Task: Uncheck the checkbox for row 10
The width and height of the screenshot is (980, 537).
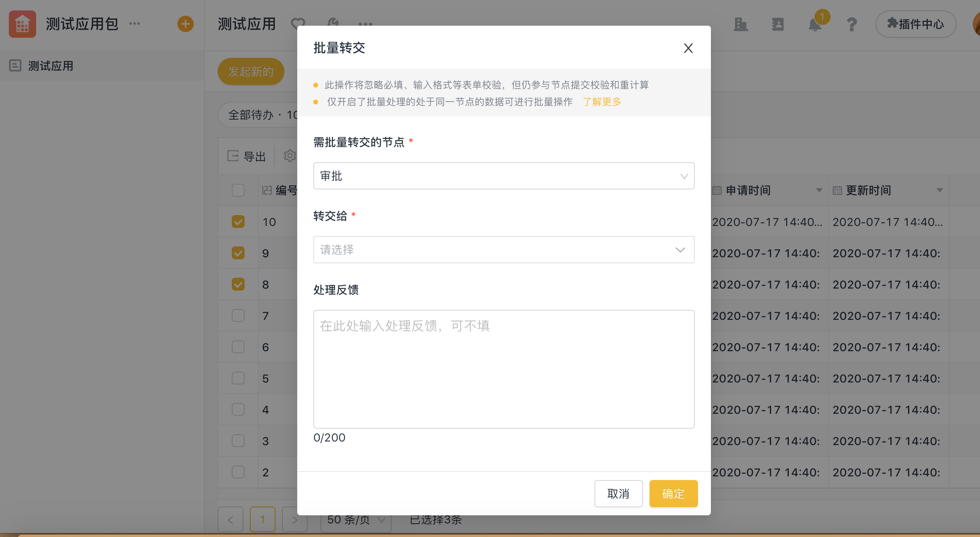Action: pos(238,222)
